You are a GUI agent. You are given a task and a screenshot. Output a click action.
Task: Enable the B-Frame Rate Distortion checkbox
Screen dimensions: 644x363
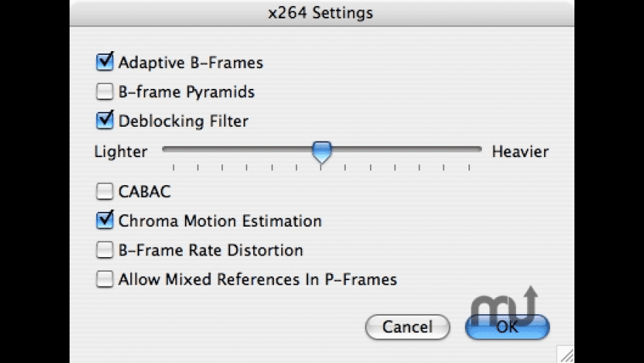[104, 250]
